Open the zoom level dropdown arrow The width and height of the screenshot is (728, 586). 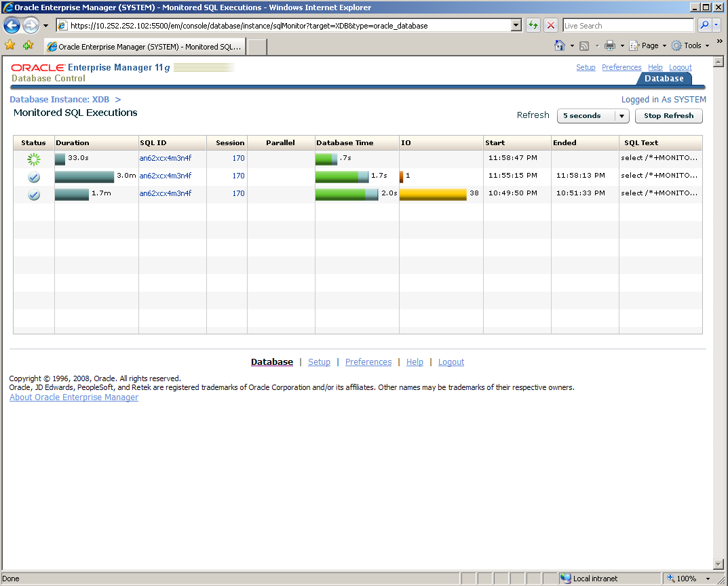point(708,579)
